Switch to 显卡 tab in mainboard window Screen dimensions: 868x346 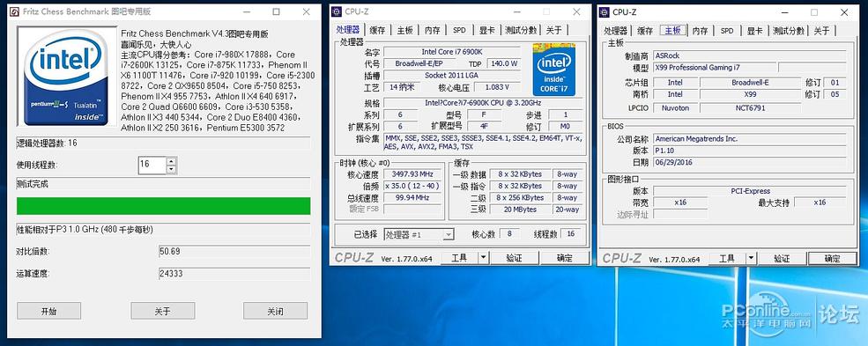pos(754,31)
